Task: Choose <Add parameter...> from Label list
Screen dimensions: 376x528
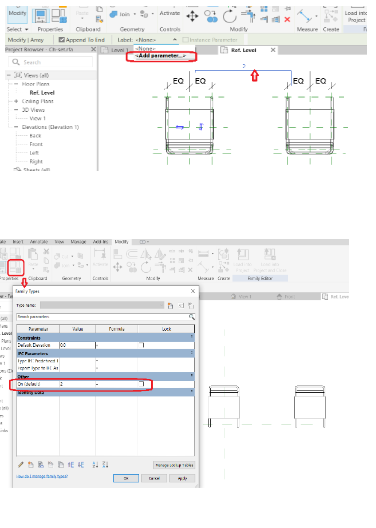Action: [x=160, y=56]
